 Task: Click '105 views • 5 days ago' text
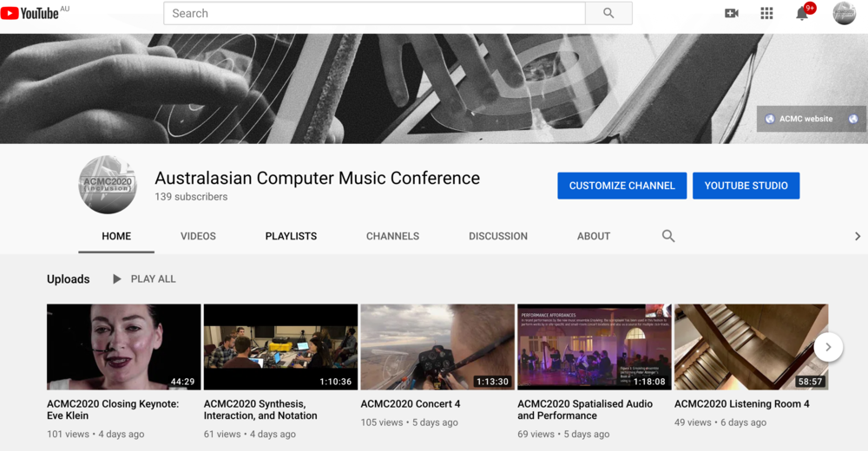click(410, 422)
